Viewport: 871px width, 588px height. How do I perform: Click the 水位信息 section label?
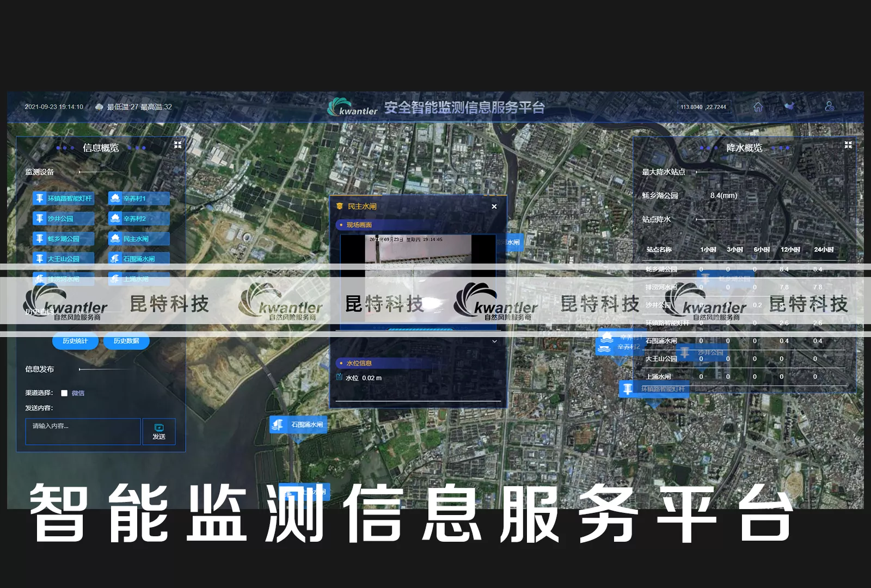[359, 363]
